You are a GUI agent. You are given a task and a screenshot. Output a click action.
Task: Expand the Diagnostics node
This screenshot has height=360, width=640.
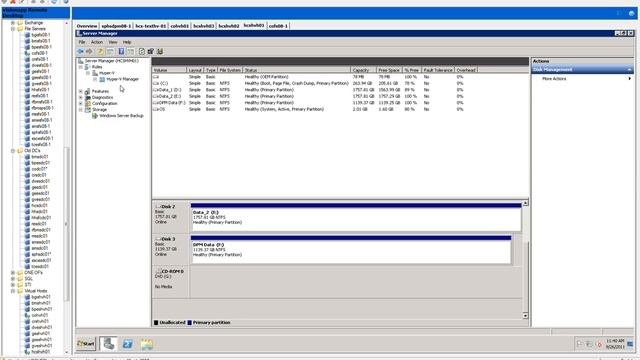point(81,98)
